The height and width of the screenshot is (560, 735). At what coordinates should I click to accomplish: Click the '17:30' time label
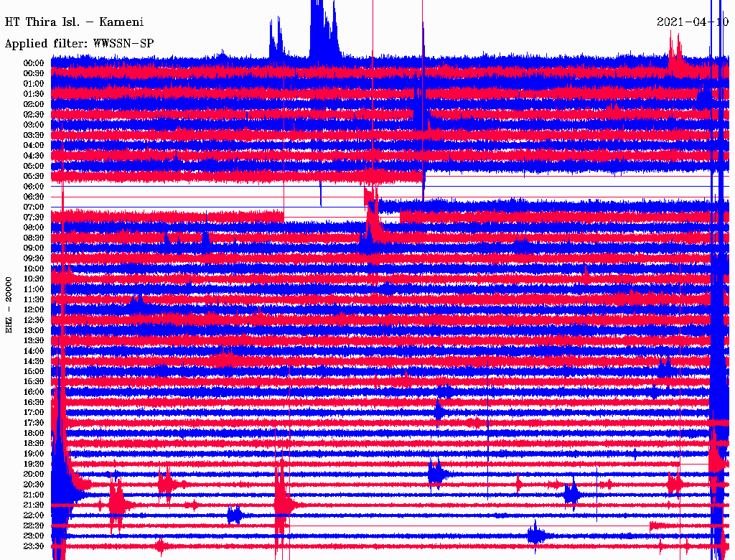[x=34, y=423]
